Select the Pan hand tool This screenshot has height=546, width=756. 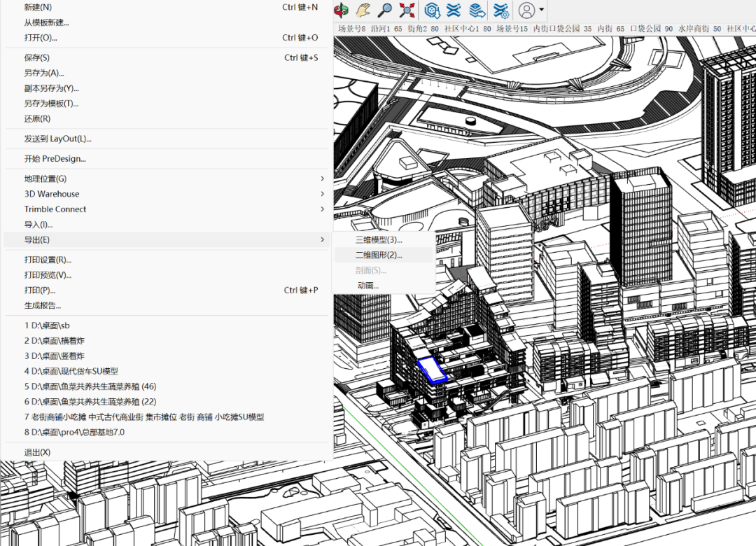point(363,10)
